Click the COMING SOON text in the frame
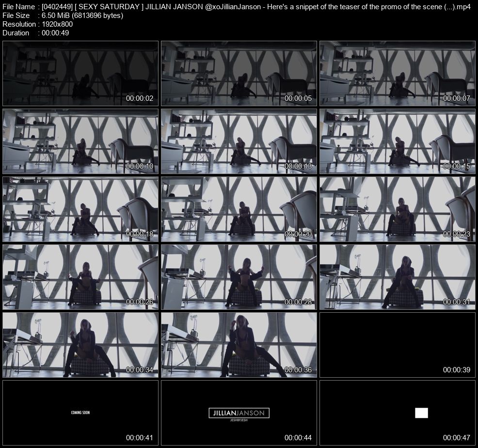 click(80, 413)
